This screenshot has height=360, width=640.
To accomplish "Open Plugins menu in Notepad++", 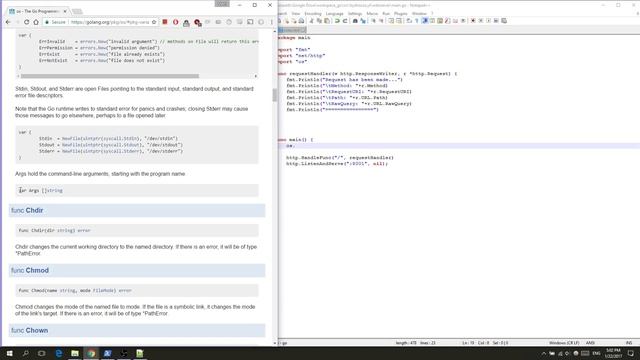I will (400, 13).
